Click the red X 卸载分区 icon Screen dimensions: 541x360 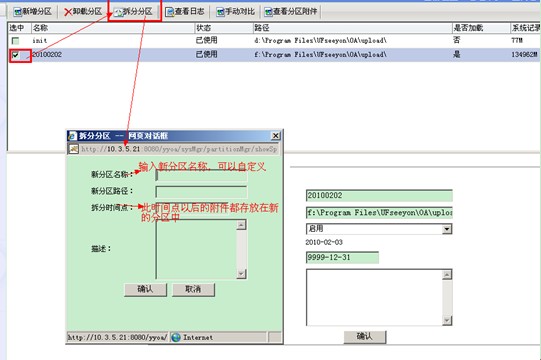pos(68,12)
